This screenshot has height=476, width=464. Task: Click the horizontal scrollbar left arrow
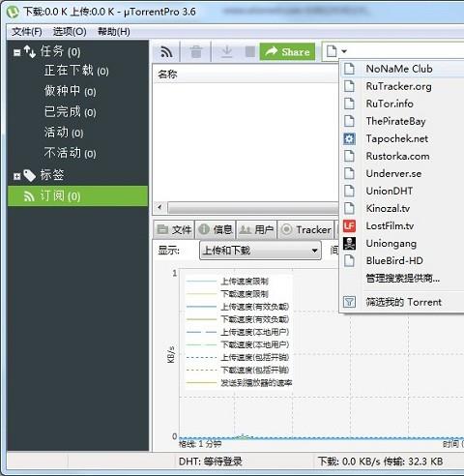click(x=159, y=207)
